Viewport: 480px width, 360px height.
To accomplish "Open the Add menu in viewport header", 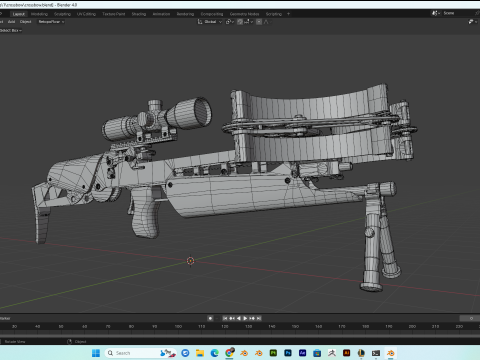I will pos(12,22).
